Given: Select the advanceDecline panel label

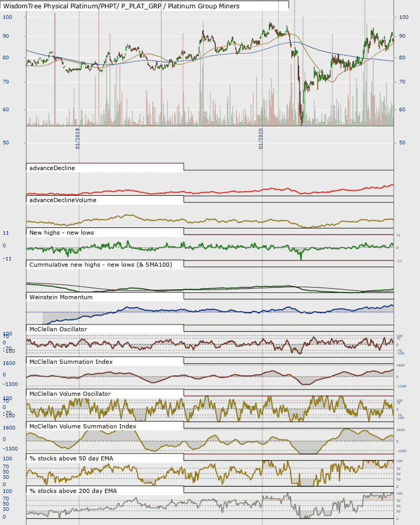Looking at the screenshot, I should pyautogui.click(x=52, y=168).
